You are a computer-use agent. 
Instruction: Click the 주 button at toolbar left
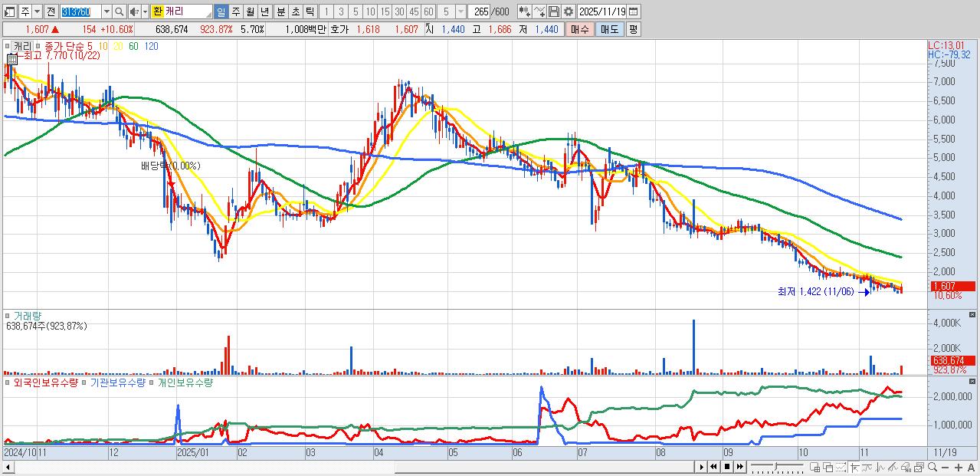tap(25, 11)
